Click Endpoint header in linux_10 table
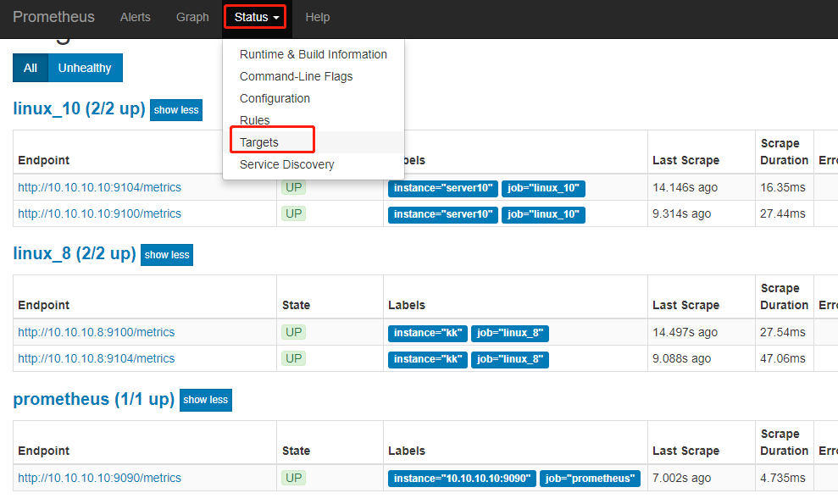This screenshot has height=504, width=838. pyautogui.click(x=44, y=160)
